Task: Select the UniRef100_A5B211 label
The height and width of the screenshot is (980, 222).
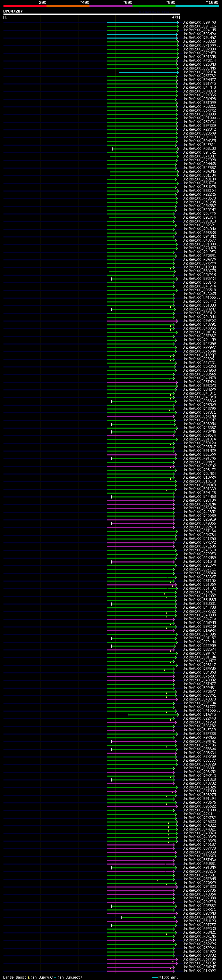Action: click(x=199, y=106)
